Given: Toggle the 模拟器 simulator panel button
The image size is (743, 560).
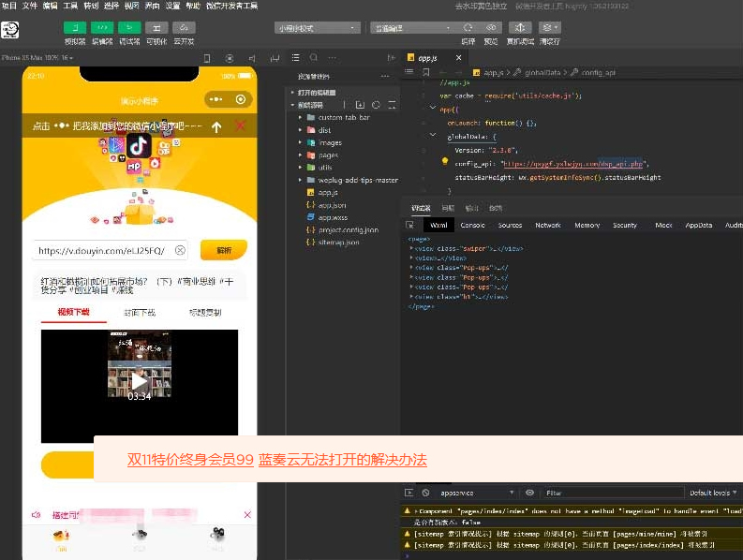Looking at the screenshot, I should [x=75, y=27].
